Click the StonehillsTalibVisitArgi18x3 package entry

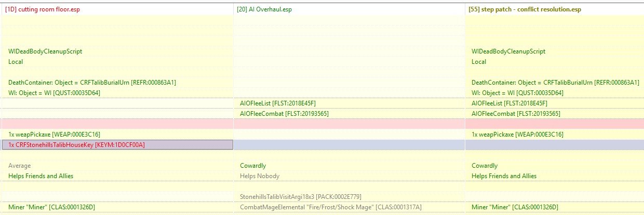(300, 197)
